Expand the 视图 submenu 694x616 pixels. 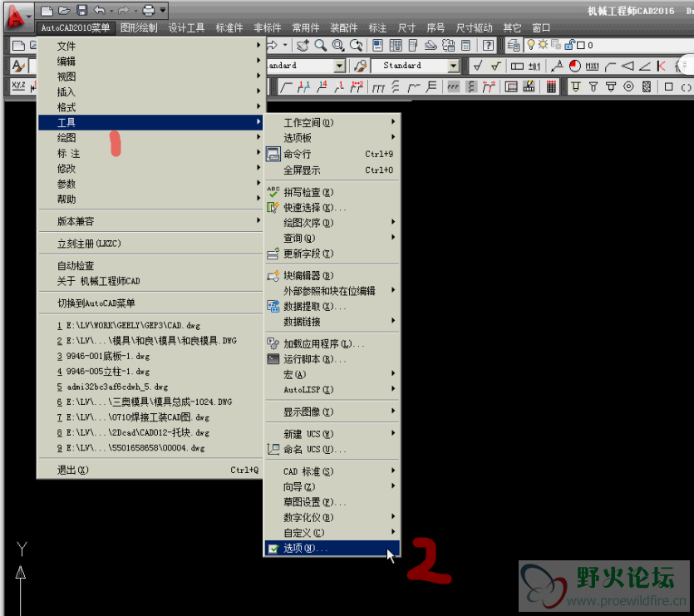click(150, 76)
